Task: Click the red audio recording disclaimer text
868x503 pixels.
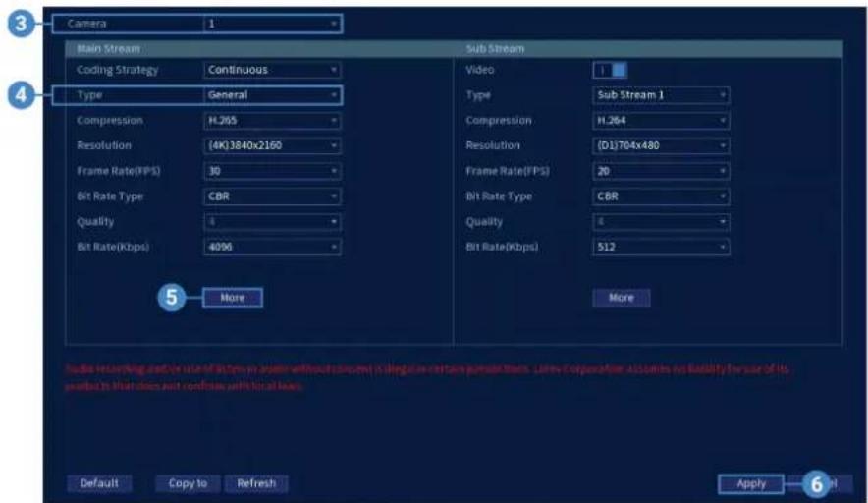Action: click(x=427, y=377)
